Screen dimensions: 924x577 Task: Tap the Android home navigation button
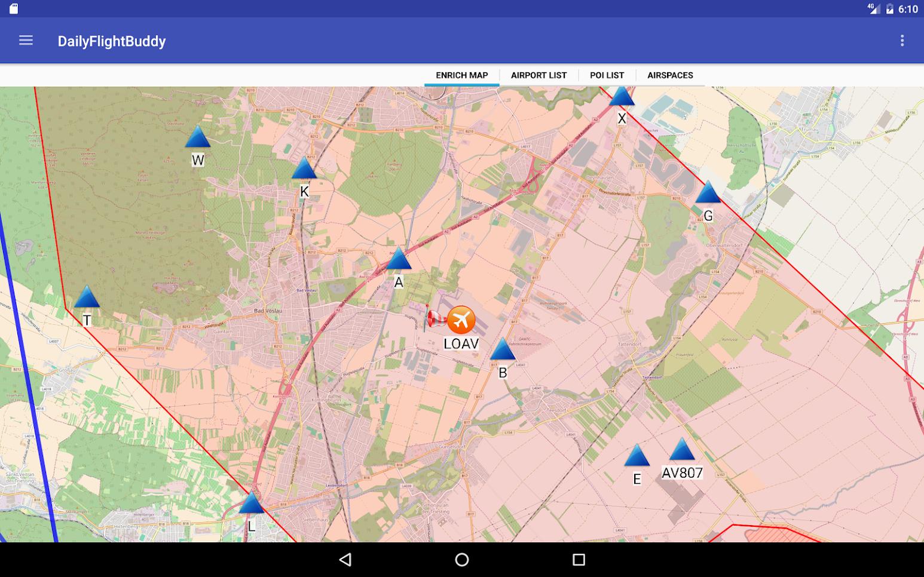point(462,560)
